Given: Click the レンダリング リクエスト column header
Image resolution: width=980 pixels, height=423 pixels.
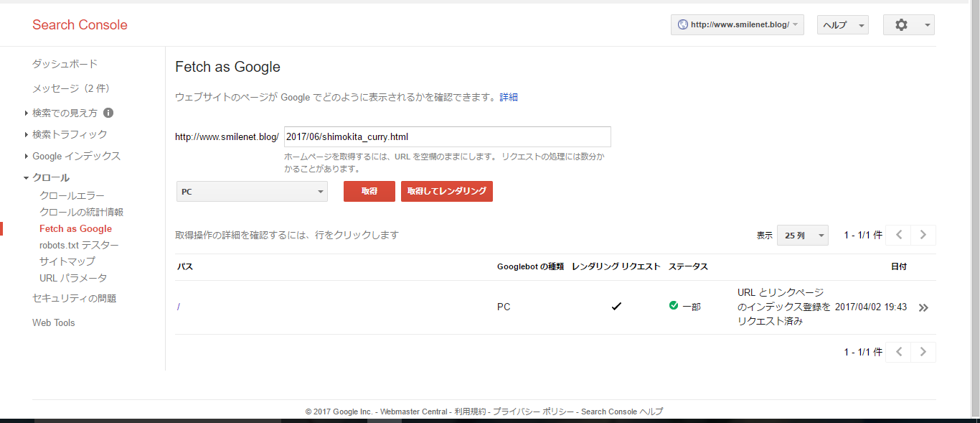Looking at the screenshot, I should pyautogui.click(x=616, y=266).
